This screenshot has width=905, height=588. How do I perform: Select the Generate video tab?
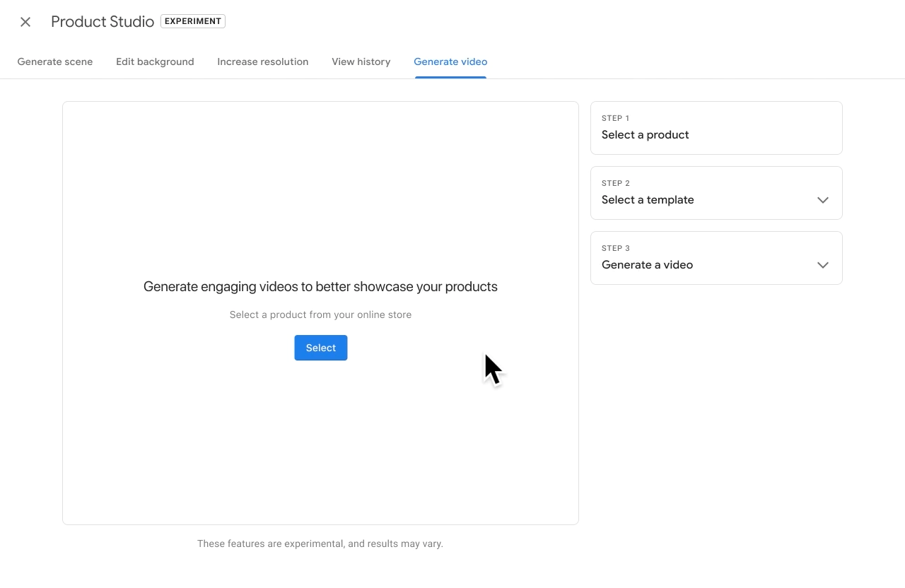(x=450, y=61)
